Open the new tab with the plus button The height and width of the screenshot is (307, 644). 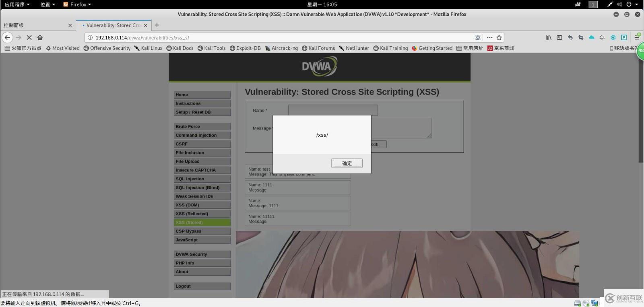click(157, 25)
